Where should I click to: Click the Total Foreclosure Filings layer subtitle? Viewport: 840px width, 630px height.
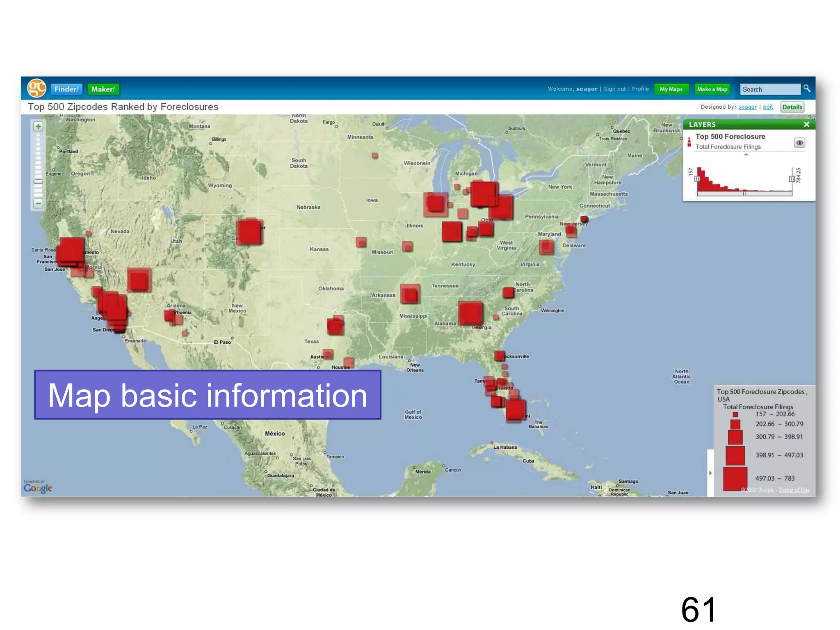(x=728, y=147)
